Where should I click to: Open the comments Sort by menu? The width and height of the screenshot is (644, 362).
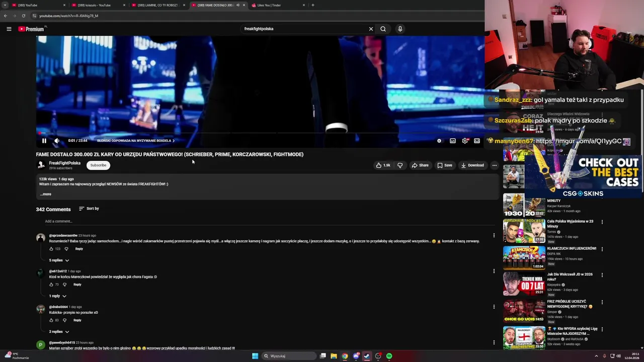pyautogui.click(x=89, y=208)
